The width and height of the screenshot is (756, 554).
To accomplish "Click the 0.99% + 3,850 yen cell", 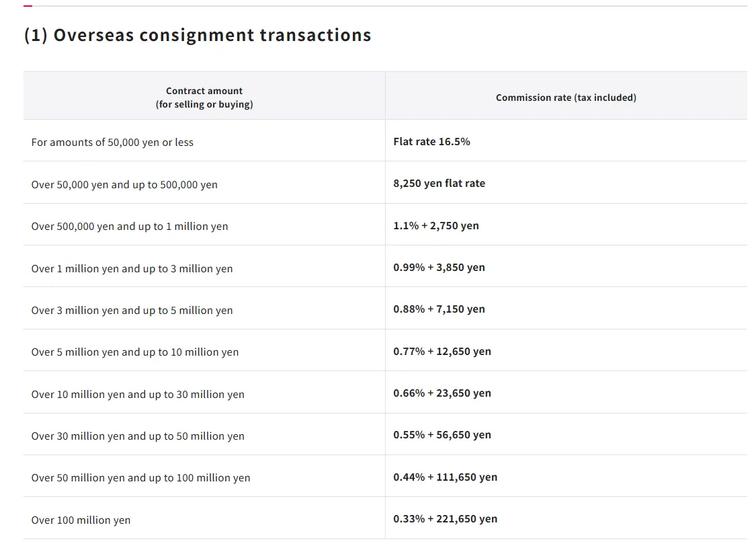I will (x=439, y=268).
